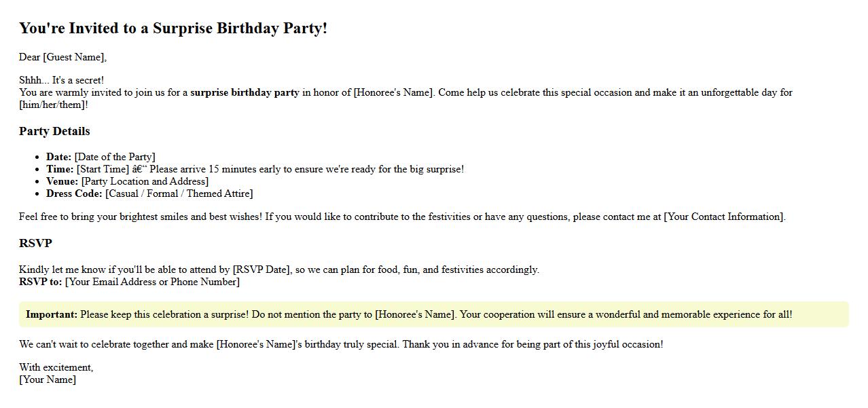Click the Surprise Birthday Party main heading
This screenshot has height=408, width=868.
click(x=173, y=29)
